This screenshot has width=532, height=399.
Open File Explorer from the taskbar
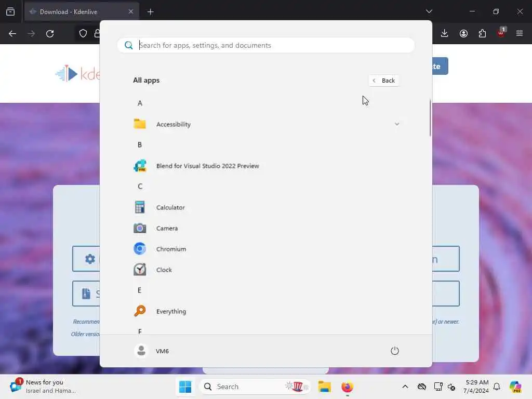pyautogui.click(x=324, y=387)
